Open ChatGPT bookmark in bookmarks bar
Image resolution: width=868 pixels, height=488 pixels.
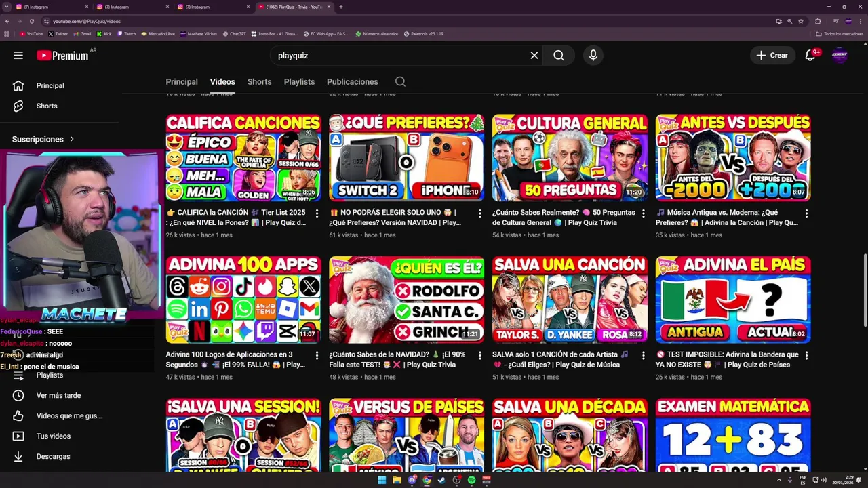(234, 33)
